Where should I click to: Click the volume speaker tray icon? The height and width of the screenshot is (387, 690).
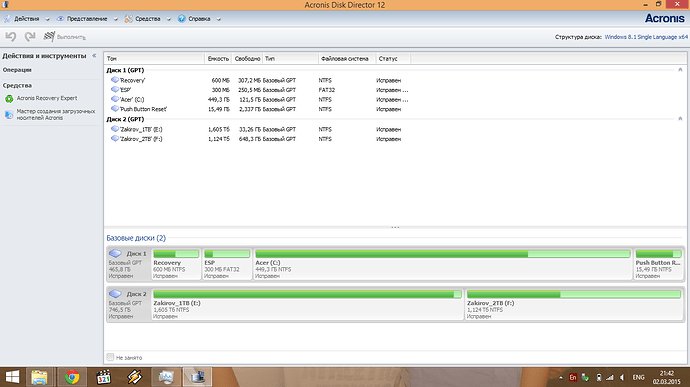click(622, 377)
